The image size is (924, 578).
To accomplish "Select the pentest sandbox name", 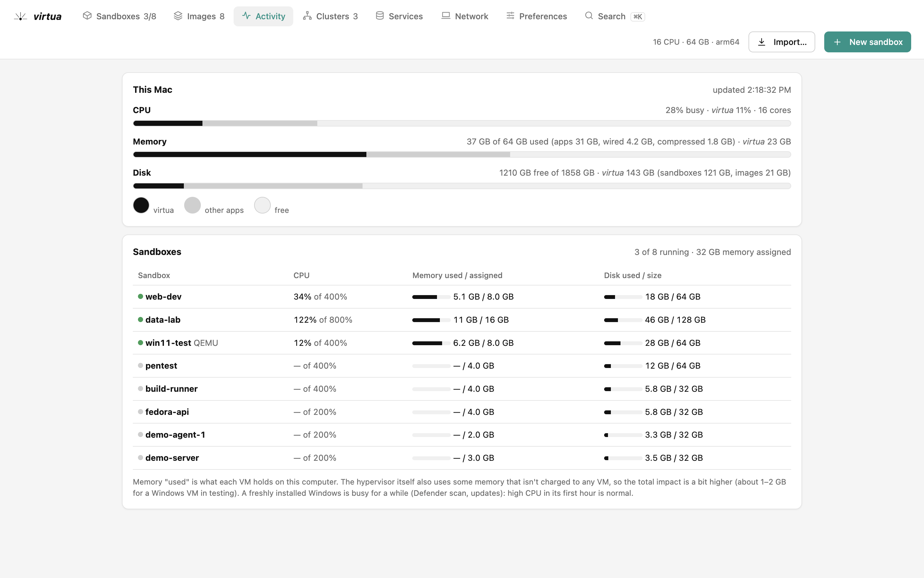I will point(161,366).
